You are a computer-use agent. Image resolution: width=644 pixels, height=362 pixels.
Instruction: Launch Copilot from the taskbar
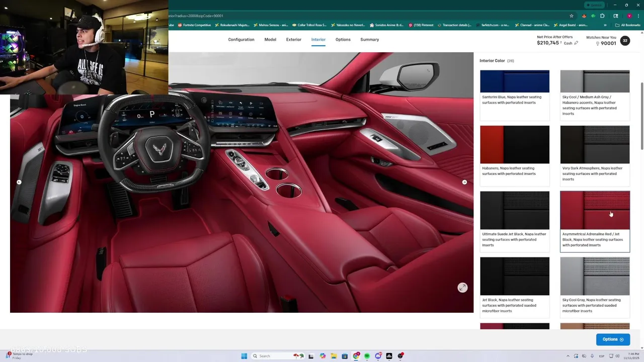pos(323,356)
